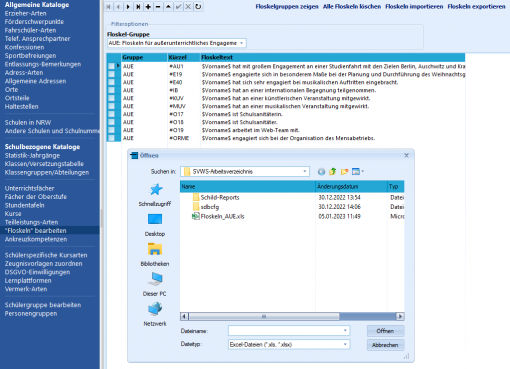Open Netzwerk in dialog sidebar

155,314
